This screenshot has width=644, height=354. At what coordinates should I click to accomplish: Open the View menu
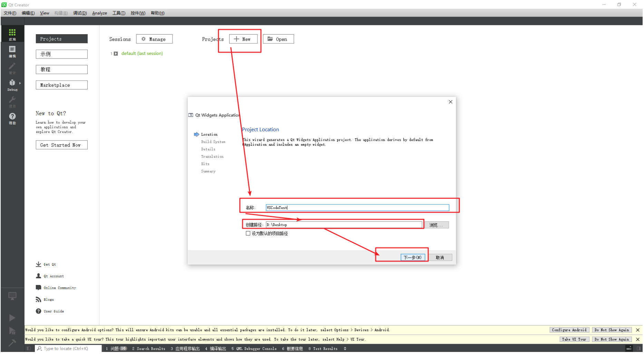pos(45,13)
